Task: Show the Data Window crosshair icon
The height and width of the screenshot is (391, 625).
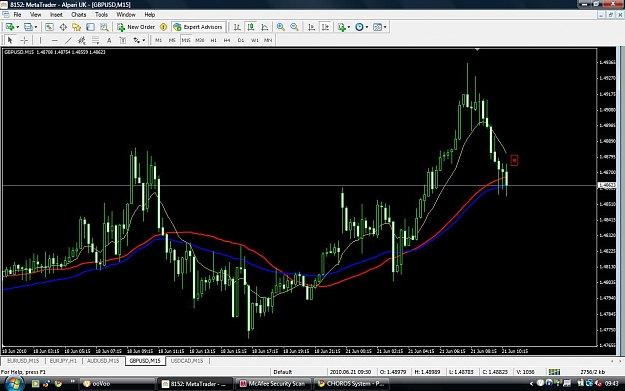Action: click(x=63, y=27)
